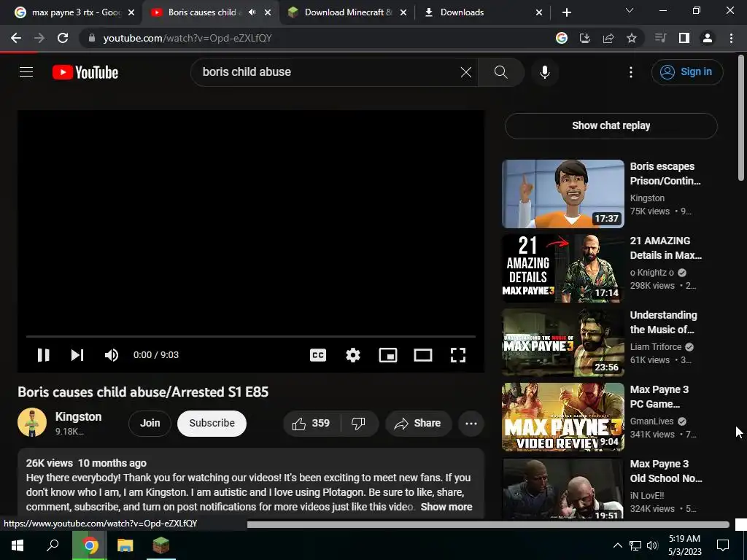Image resolution: width=747 pixels, height=560 pixels.
Task: Close the Download Minecraft tab
Action: pyautogui.click(x=403, y=12)
